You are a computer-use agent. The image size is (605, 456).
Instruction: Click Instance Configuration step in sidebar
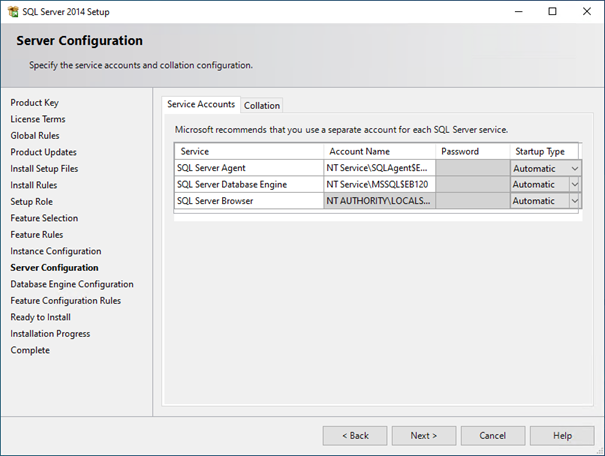[56, 251]
